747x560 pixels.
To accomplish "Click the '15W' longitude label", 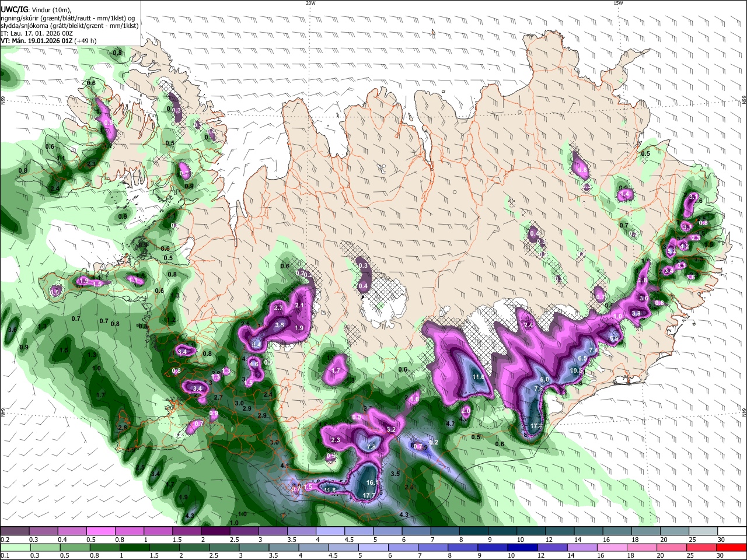I will [618, 3].
